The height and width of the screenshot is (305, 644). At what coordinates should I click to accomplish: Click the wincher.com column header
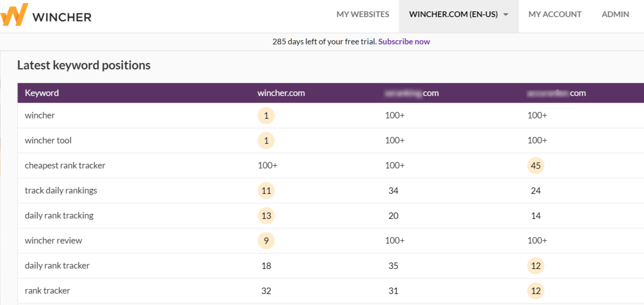[281, 93]
